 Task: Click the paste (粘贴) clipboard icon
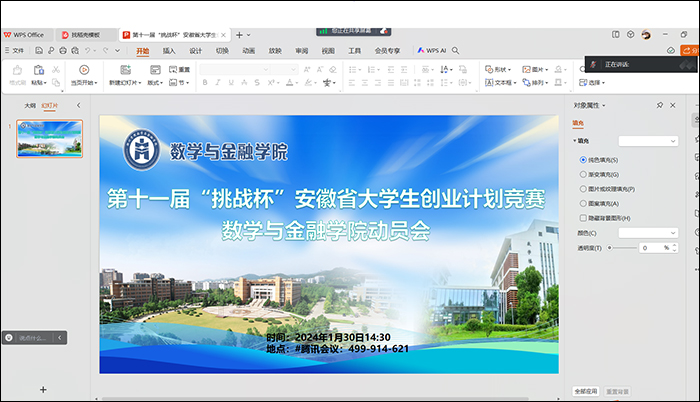(x=38, y=70)
